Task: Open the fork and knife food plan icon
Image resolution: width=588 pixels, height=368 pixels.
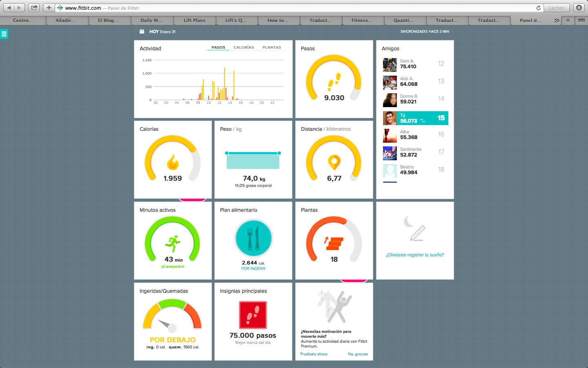Action: click(253, 238)
